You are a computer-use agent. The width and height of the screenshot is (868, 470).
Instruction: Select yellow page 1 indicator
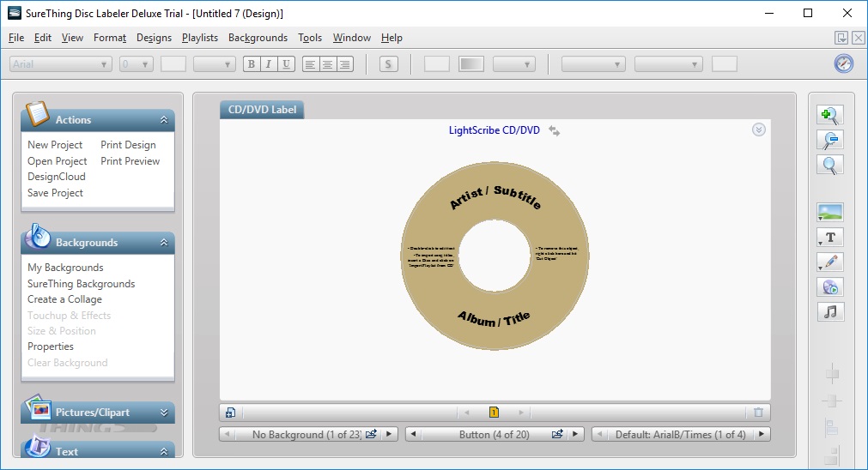click(494, 412)
